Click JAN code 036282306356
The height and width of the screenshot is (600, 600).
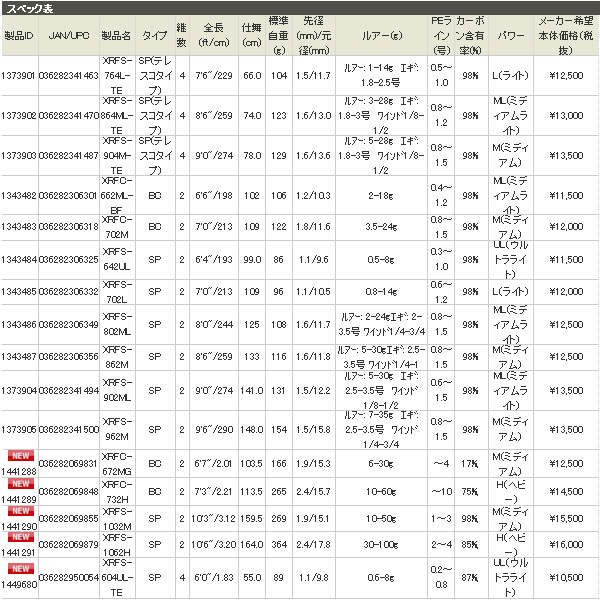(69, 357)
